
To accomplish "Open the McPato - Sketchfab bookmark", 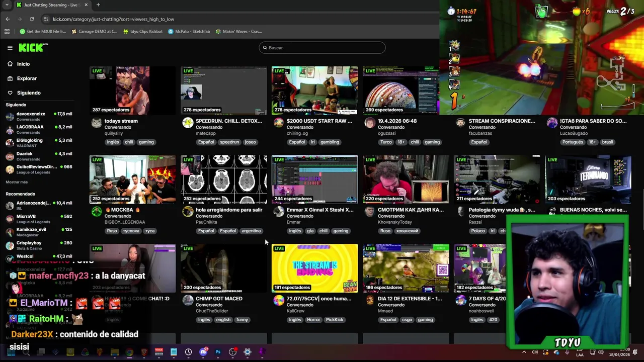I will pyautogui.click(x=189, y=31).
